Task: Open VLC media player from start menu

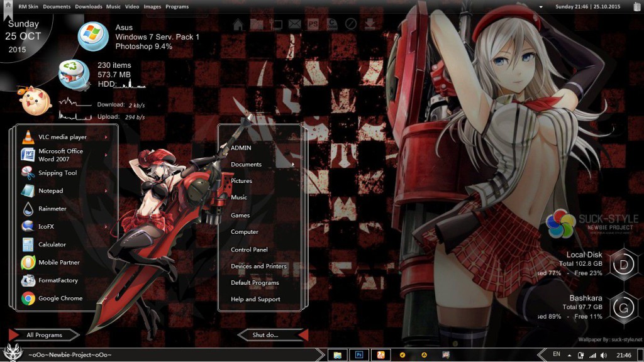Action: click(62, 137)
